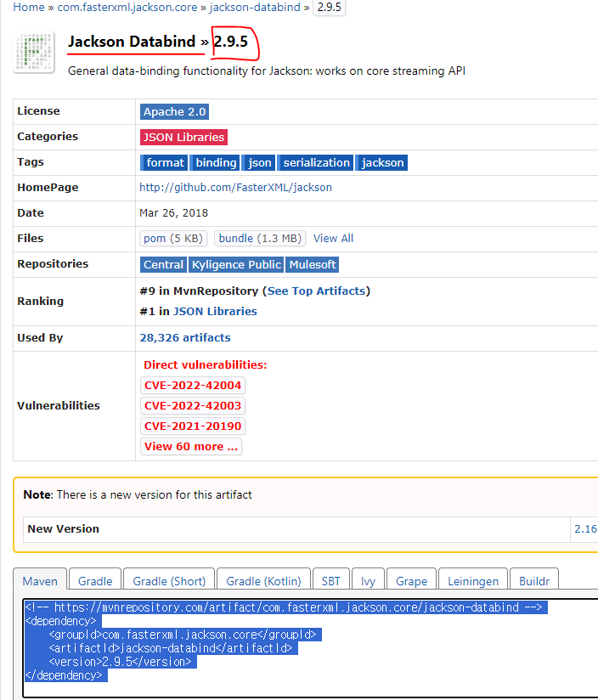
Task: Open the Mulesoft repository badge
Action: click(312, 265)
